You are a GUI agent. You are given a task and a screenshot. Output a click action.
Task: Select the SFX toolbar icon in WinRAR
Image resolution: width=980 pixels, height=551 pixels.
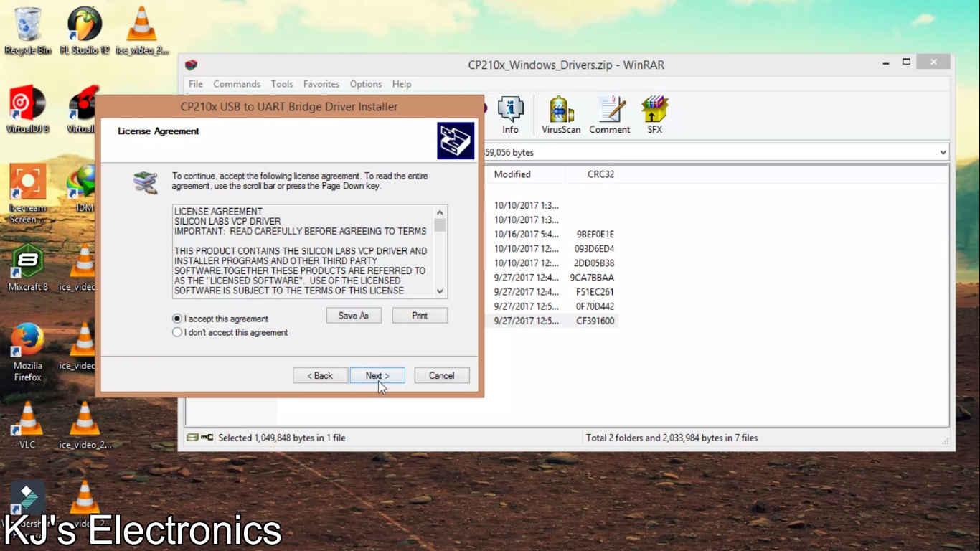tap(654, 116)
